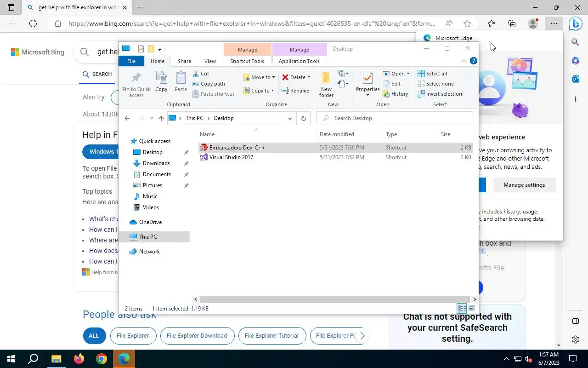This screenshot has height=368, width=588.
Task: Select Home ribbon tab
Action: point(158,61)
